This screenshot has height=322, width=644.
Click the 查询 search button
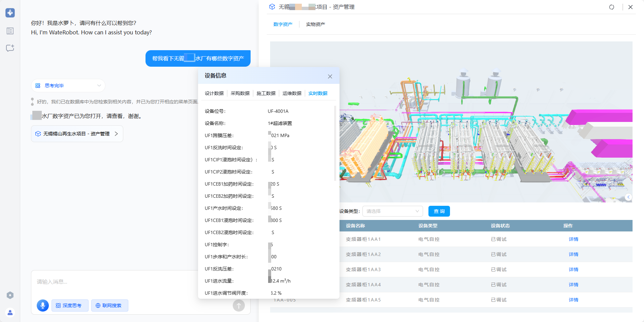click(x=439, y=211)
